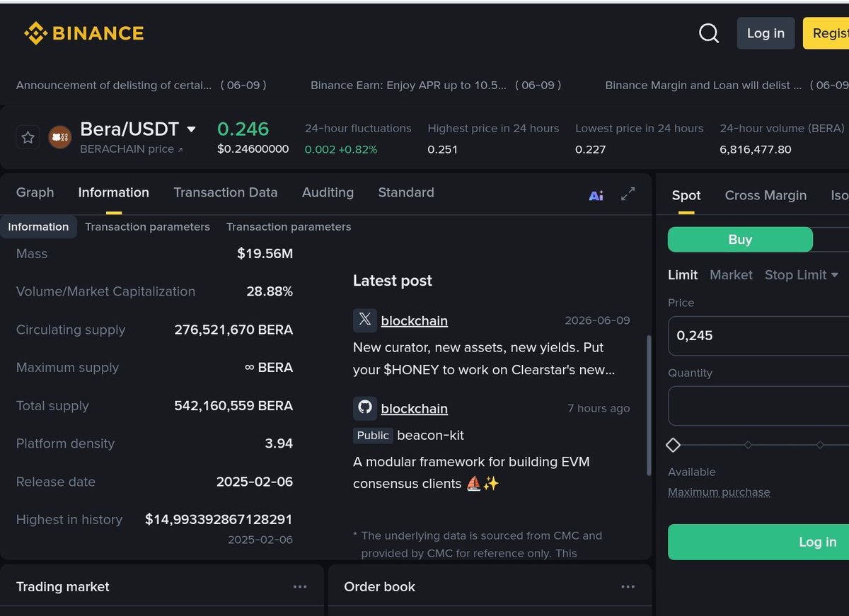Open Trading market more options menu
The image size is (849, 616).
tap(300, 586)
